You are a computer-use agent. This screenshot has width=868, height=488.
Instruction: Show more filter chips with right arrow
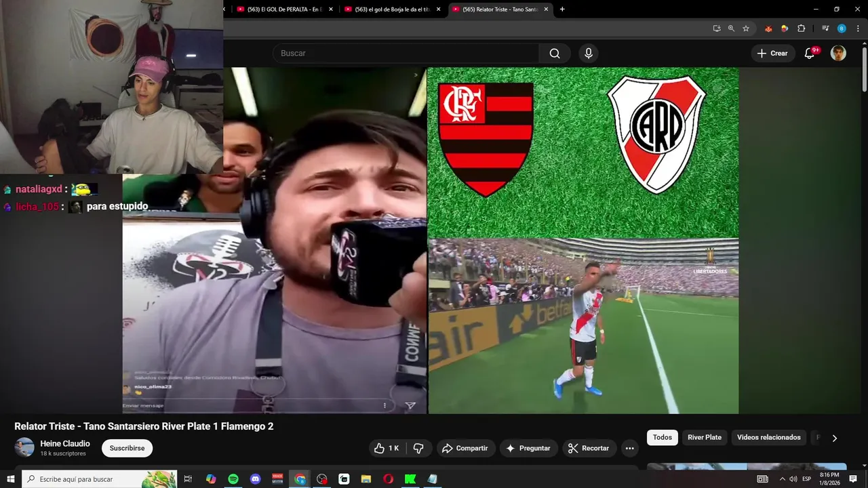click(x=834, y=438)
